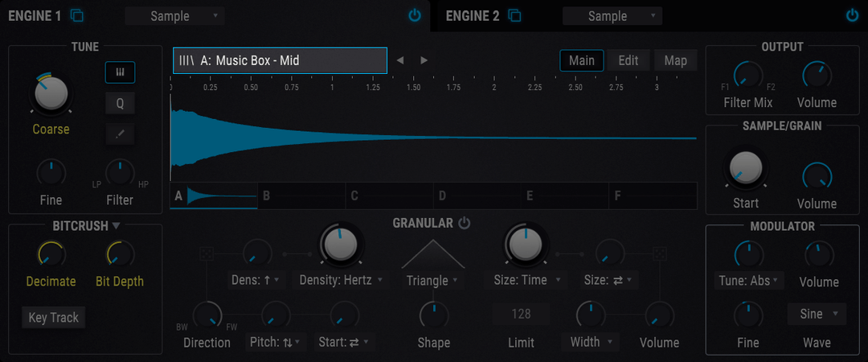Click the large Density knob
Image resolution: width=868 pixels, height=362 pixels.
pyautogui.click(x=341, y=244)
